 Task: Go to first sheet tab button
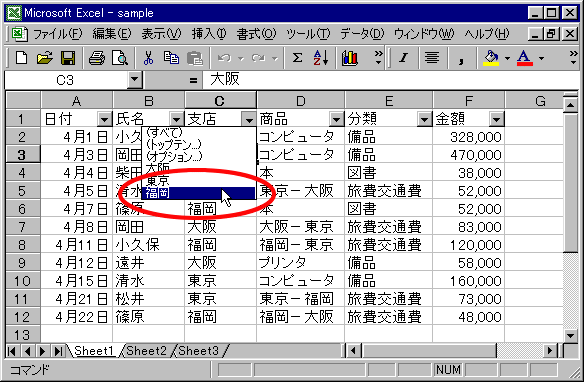(12, 351)
